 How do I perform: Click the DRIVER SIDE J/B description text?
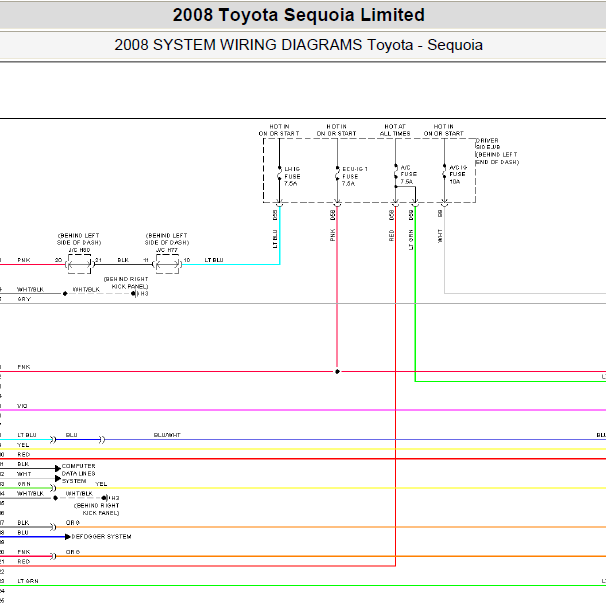tap(497, 151)
